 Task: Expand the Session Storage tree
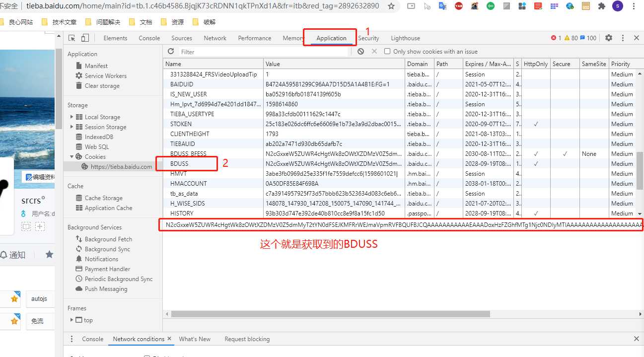pyautogui.click(x=72, y=127)
